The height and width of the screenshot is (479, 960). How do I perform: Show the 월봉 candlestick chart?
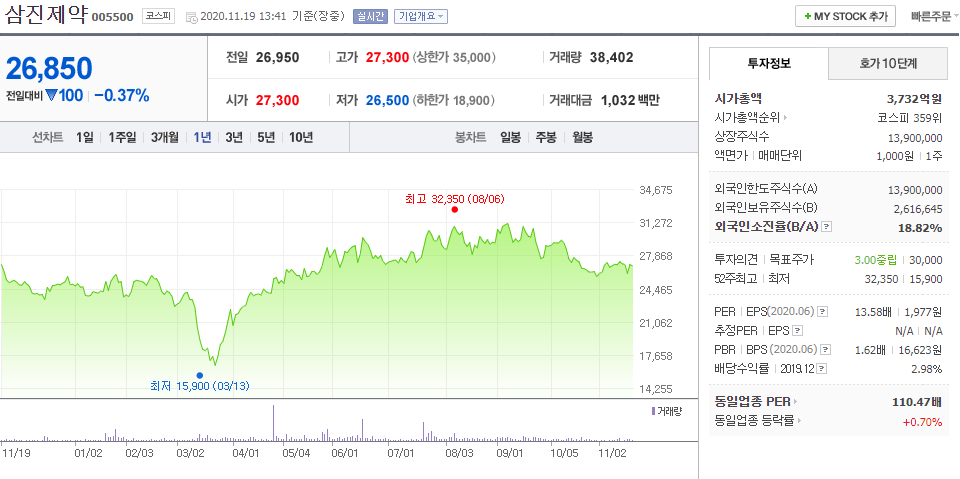pyautogui.click(x=583, y=137)
